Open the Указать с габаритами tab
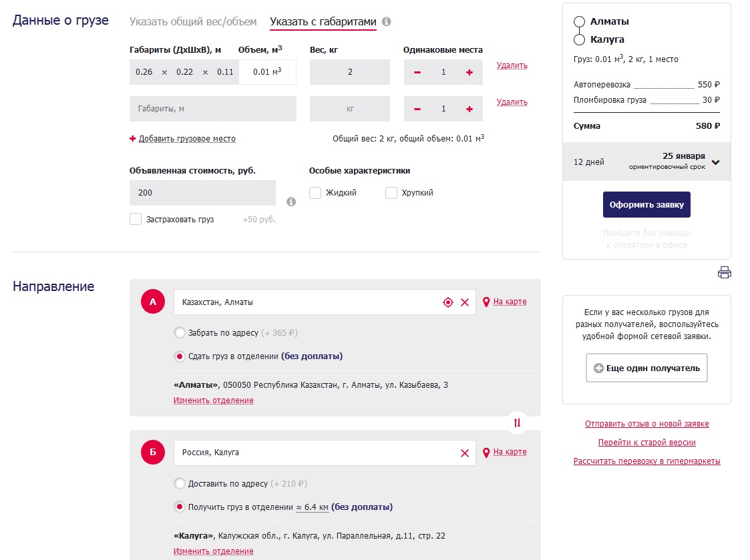This screenshot has width=750, height=560. (x=323, y=22)
